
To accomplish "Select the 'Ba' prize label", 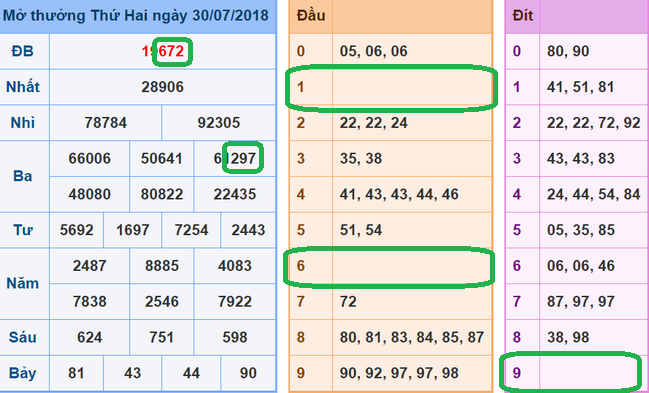I will point(23,176).
